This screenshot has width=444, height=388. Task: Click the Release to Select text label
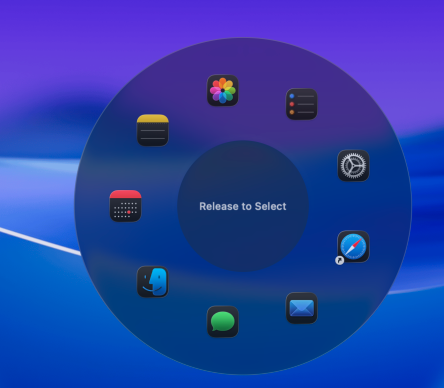(x=243, y=206)
